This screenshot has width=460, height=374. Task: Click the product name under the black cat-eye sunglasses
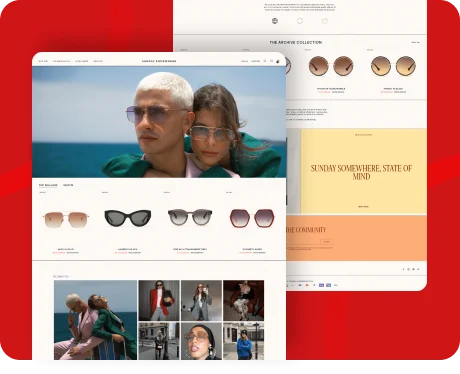[x=128, y=249]
